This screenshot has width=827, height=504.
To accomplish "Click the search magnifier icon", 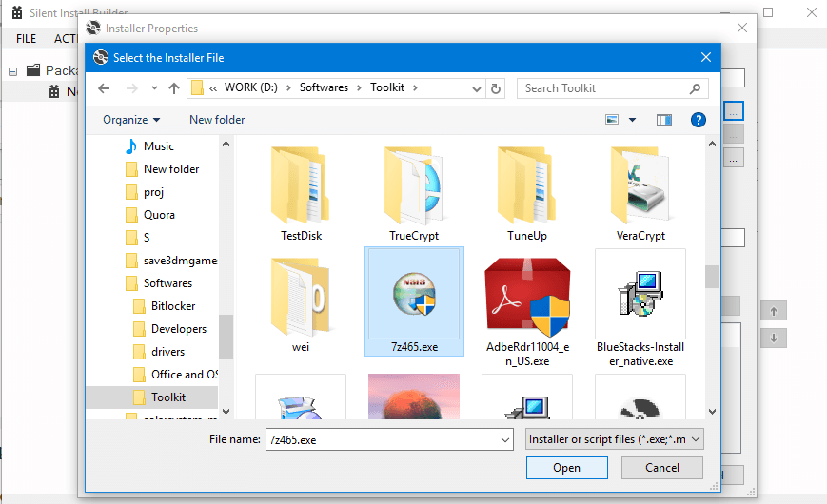I will click(x=695, y=88).
